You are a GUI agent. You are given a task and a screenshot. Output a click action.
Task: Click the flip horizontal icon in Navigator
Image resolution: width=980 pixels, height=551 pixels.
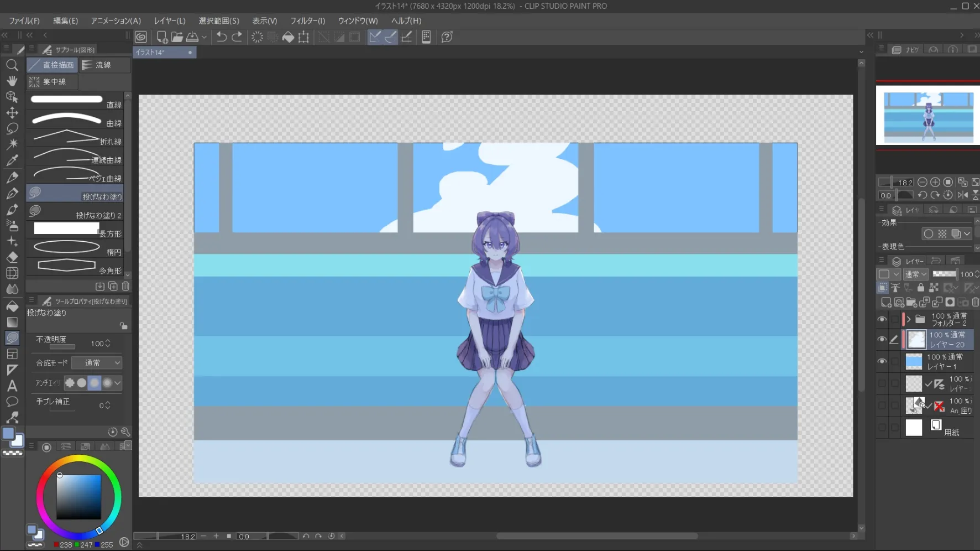(x=962, y=195)
